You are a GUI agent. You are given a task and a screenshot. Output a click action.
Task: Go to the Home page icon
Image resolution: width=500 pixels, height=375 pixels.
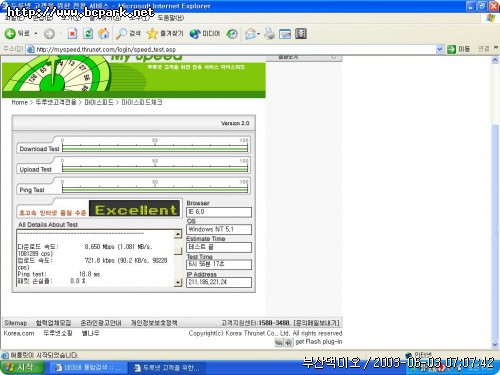pos(104,33)
